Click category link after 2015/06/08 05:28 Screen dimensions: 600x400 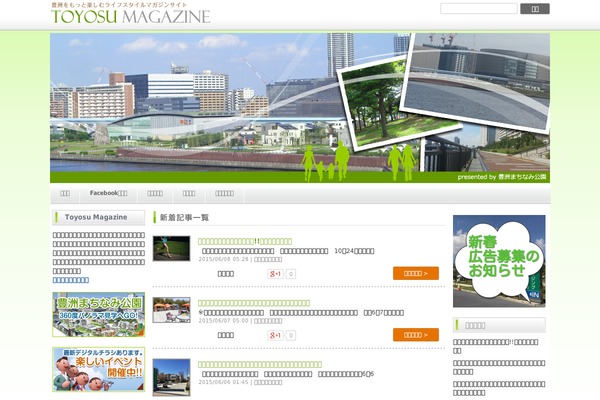(268, 260)
